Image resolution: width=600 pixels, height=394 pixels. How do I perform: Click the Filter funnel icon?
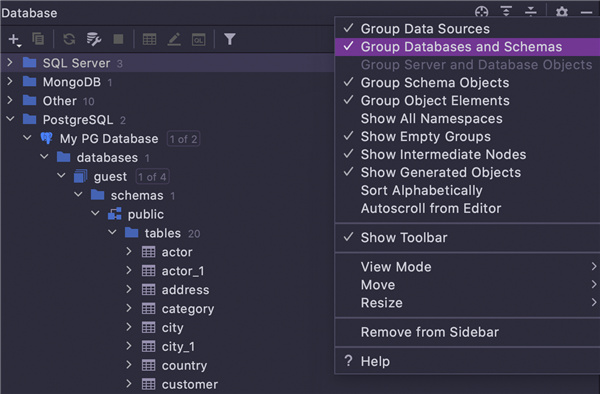(230, 39)
